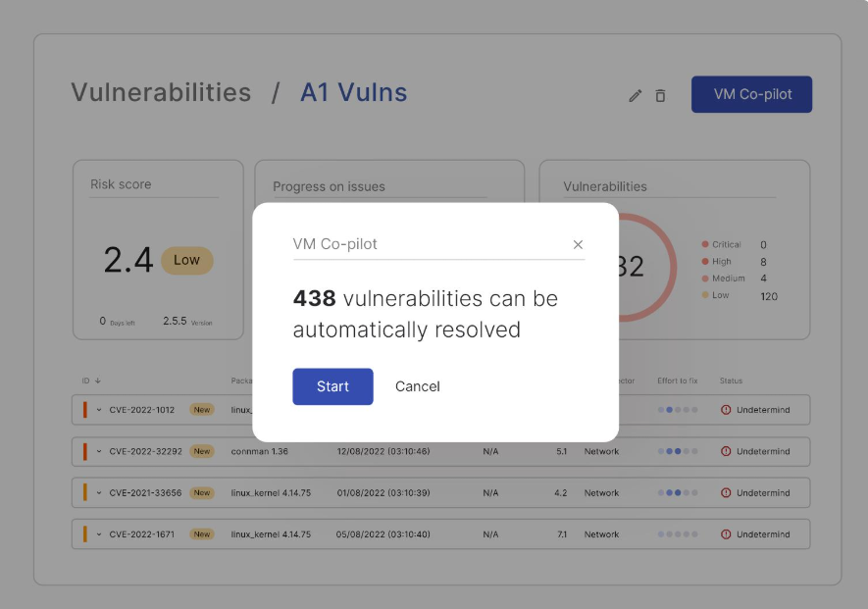868x609 pixels.
Task: Click the delete trash icon
Action: pyautogui.click(x=660, y=95)
